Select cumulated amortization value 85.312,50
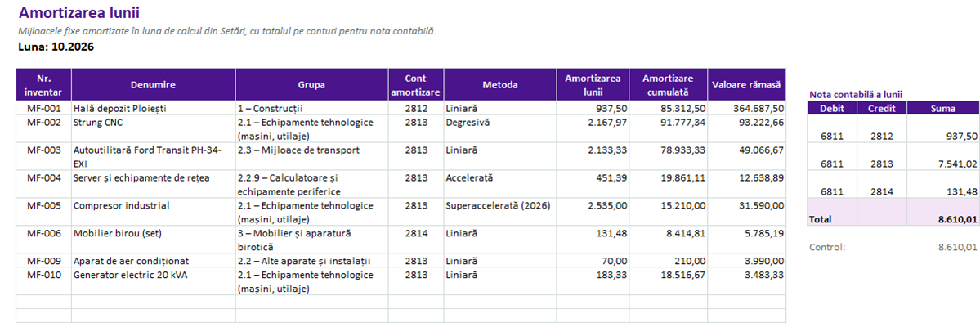Image resolution: width=980 pixels, height=323 pixels. [x=668, y=108]
